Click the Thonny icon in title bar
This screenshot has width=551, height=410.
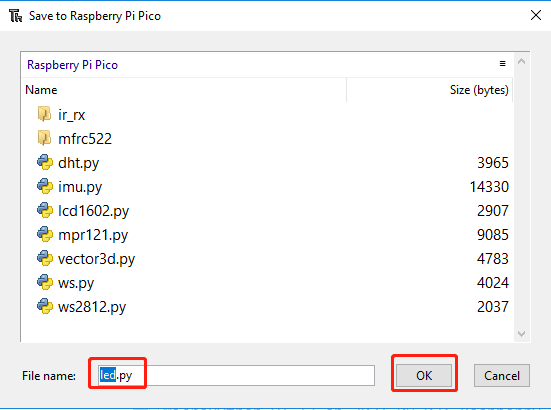pos(15,16)
